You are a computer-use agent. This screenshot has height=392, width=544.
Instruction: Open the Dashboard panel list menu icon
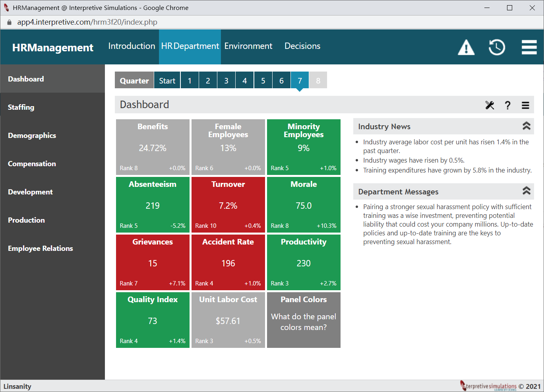pos(525,105)
